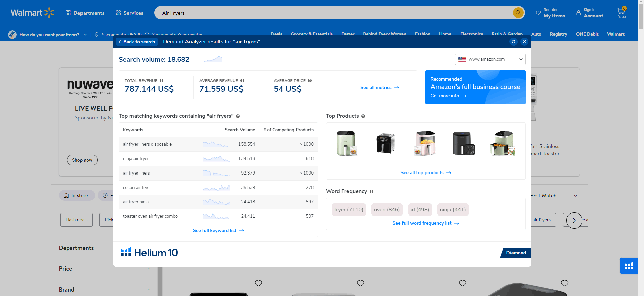Open the www.amazon.com marketplace dropdown
This screenshot has width=644, height=296.
(490, 59)
